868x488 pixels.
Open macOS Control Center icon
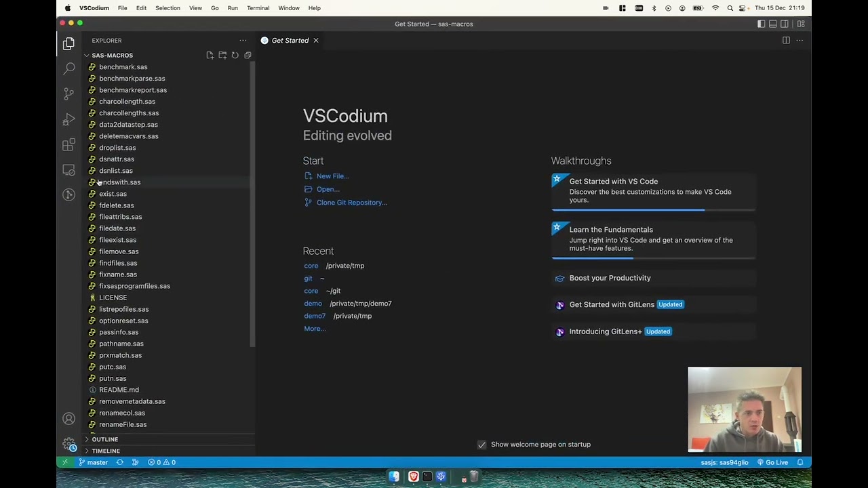click(744, 8)
